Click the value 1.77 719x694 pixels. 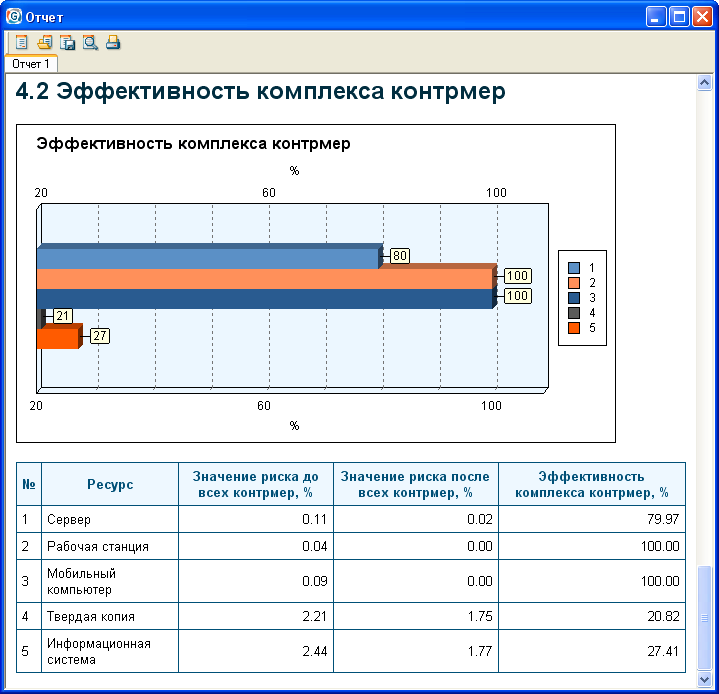(480, 651)
